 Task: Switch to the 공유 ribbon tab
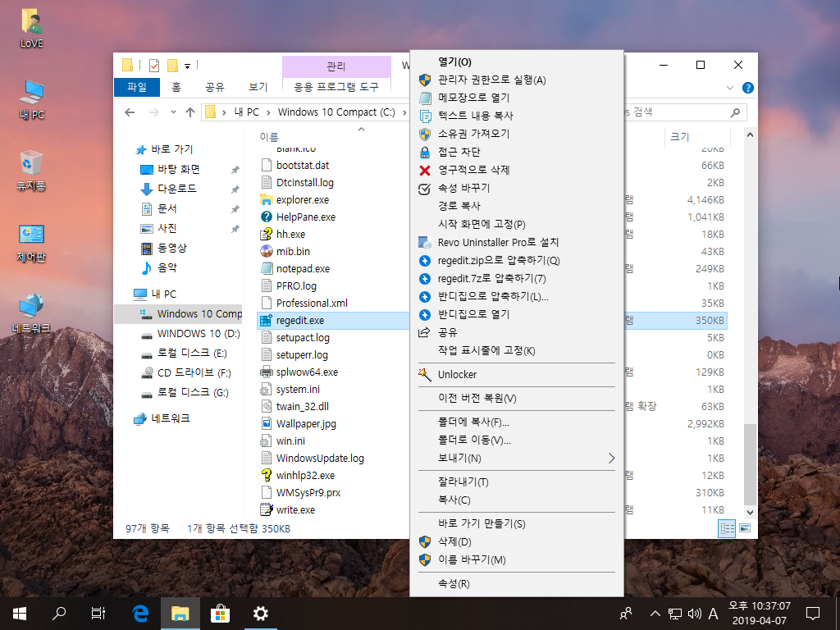coord(215,87)
